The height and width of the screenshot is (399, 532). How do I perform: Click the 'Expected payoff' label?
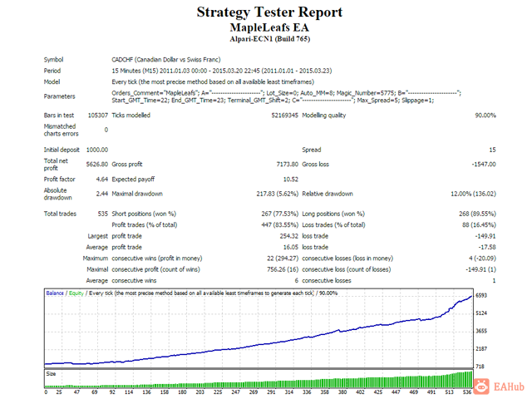(x=133, y=180)
